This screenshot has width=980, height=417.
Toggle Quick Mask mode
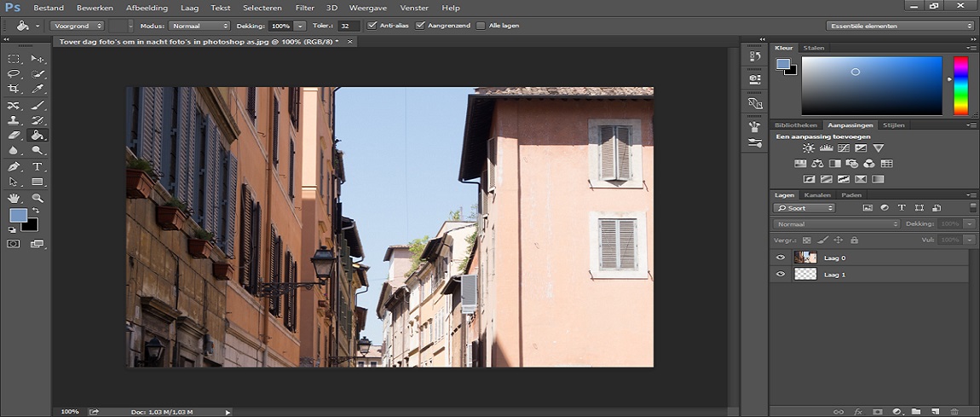click(14, 244)
